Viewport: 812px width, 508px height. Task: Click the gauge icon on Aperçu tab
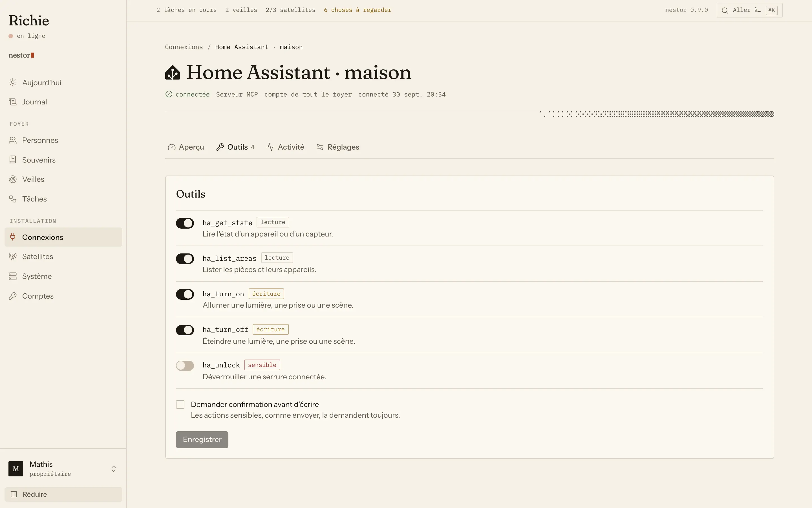[x=171, y=147]
